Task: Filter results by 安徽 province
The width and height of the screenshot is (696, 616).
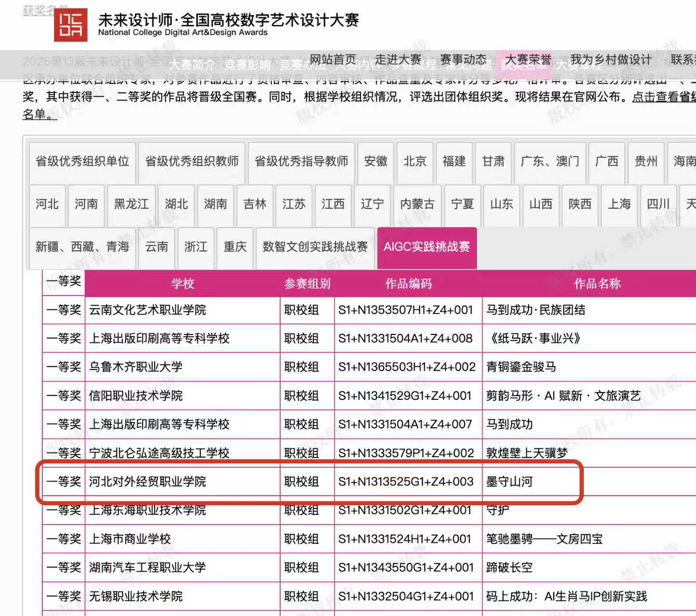Action: pyautogui.click(x=375, y=162)
